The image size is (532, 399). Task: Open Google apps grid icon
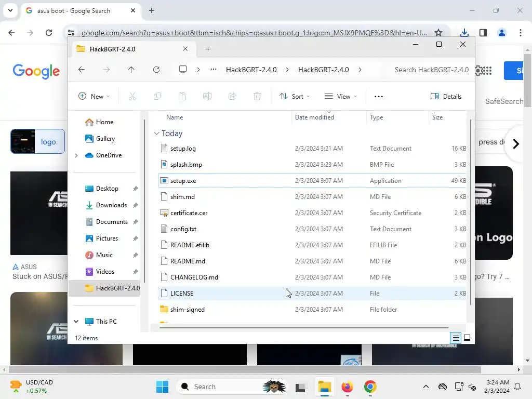[x=487, y=71]
